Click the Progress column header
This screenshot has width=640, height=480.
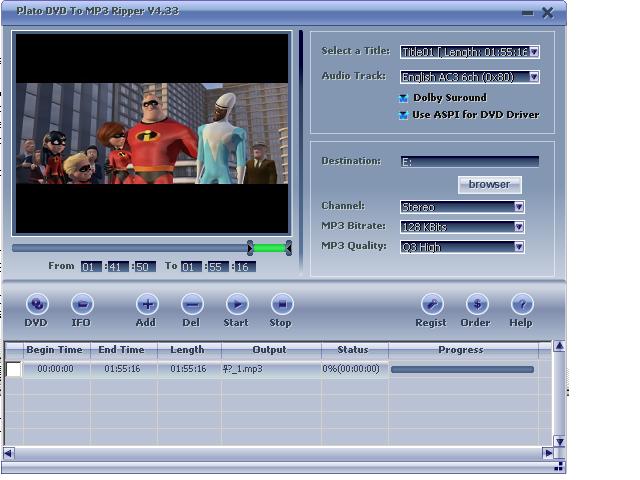click(x=463, y=350)
